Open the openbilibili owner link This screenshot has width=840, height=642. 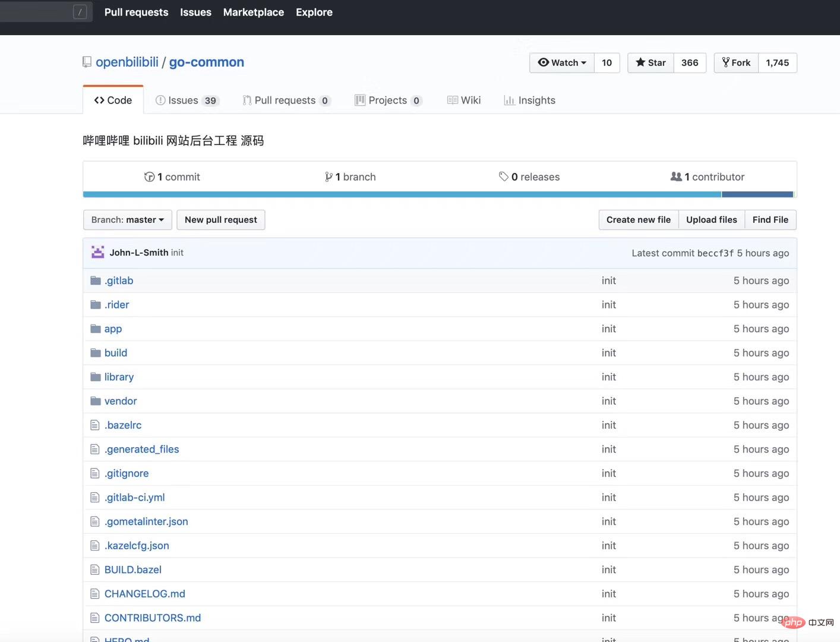pyautogui.click(x=127, y=62)
